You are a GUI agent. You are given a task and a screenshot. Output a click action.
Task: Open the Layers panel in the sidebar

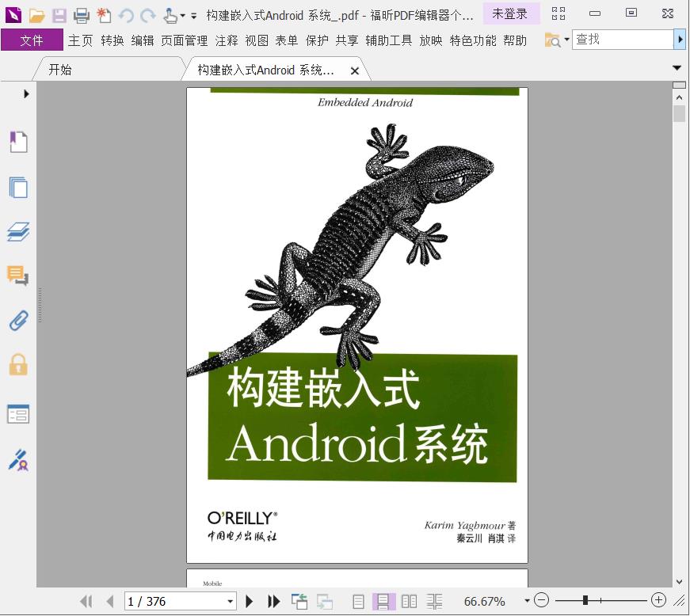coord(18,232)
